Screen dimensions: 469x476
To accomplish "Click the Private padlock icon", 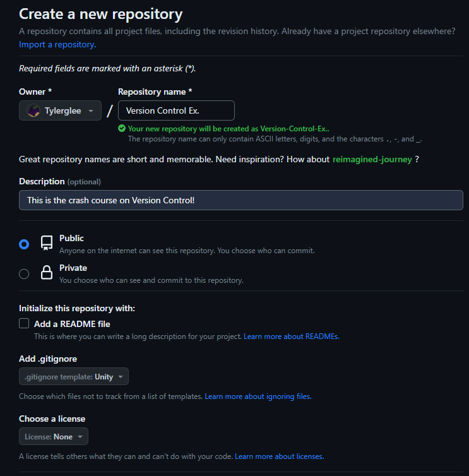I will [47, 272].
